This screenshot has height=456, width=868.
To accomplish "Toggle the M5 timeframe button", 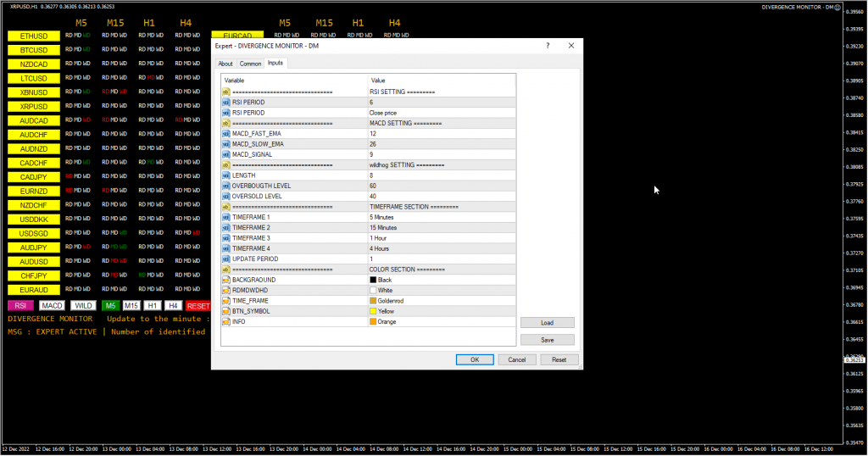I will tap(110, 305).
